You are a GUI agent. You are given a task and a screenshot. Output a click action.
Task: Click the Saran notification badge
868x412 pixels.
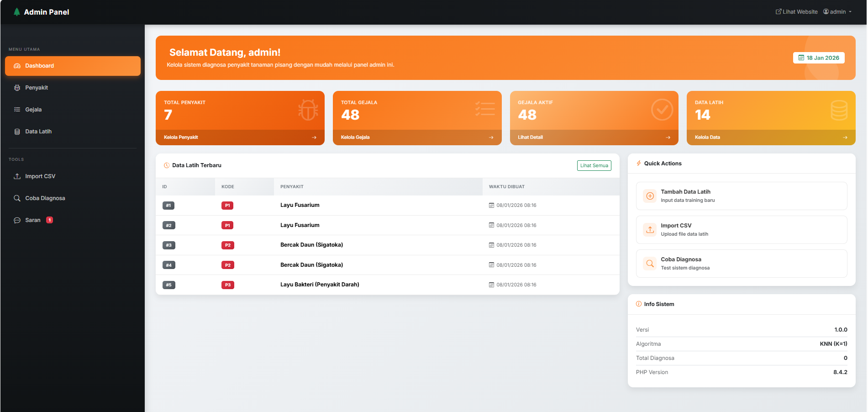coord(49,220)
